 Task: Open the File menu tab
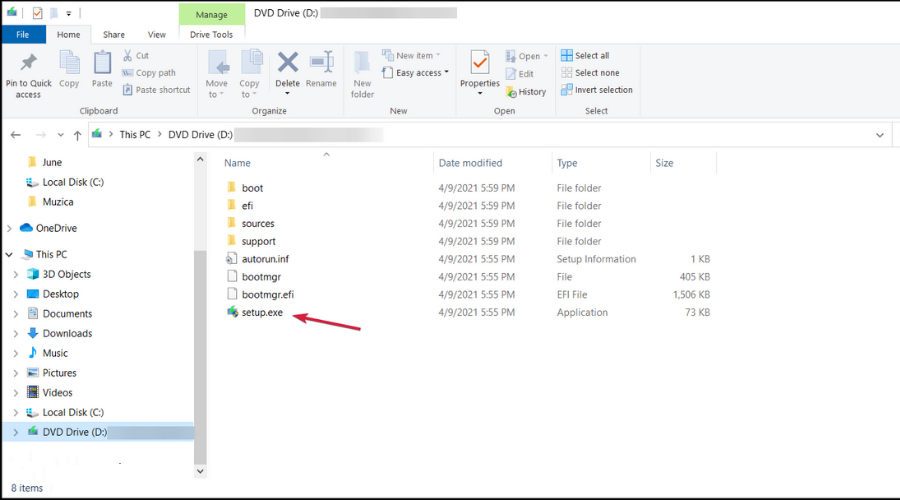tap(22, 34)
